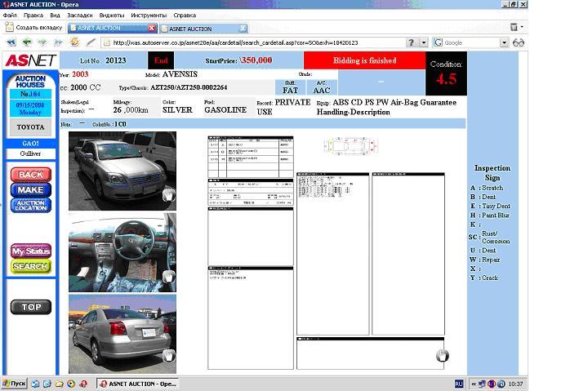Click the blue MAKE button
Image resolution: width=588 pixels, height=391 pixels.
[x=31, y=189]
